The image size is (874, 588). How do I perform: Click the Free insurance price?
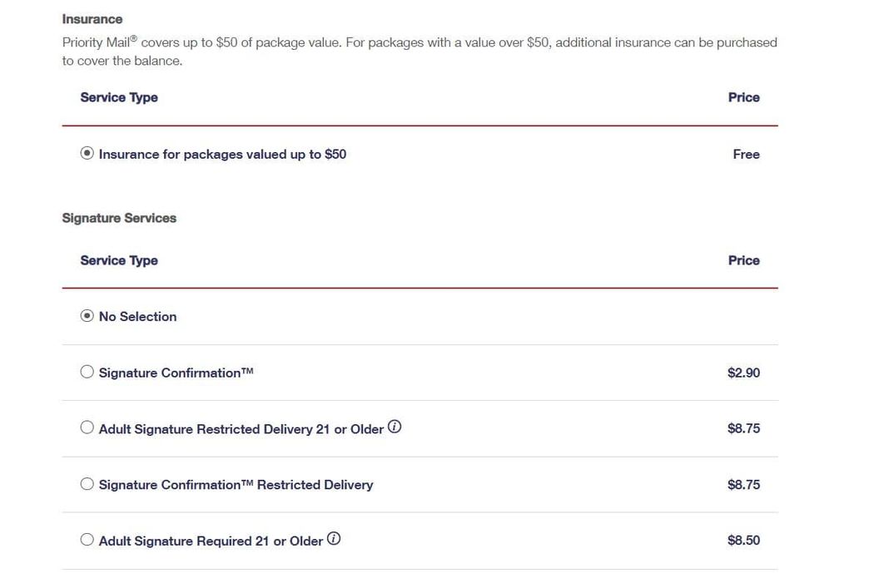(x=746, y=154)
